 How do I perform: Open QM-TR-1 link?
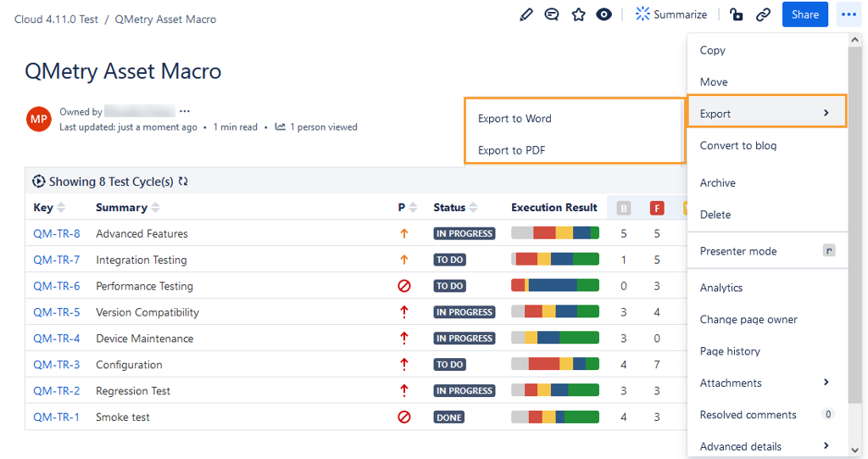(x=57, y=417)
